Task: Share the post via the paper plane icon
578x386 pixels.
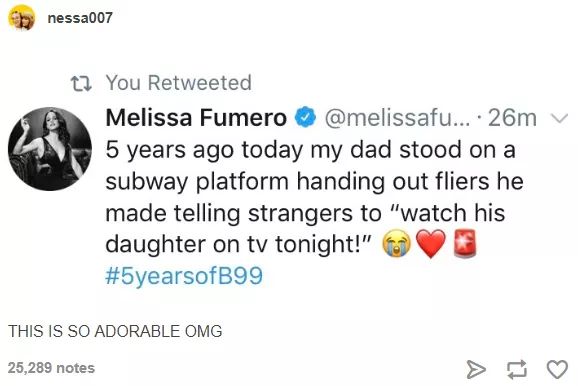Action: pyautogui.click(x=476, y=369)
